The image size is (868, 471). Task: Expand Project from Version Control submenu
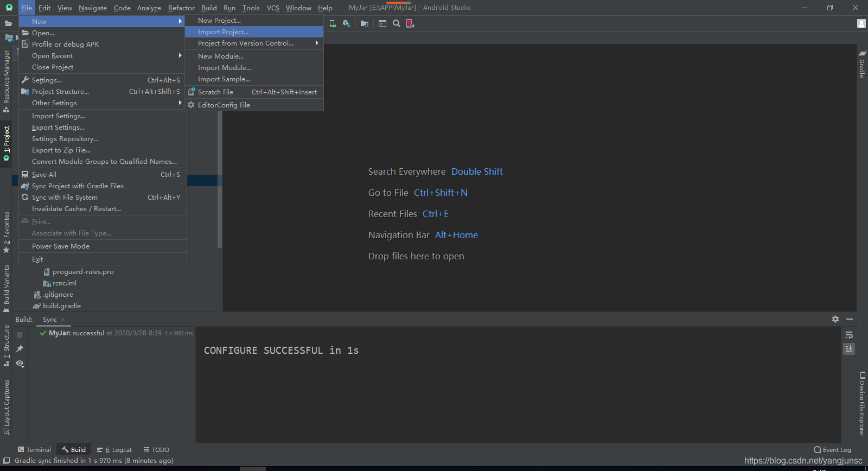tap(317, 43)
